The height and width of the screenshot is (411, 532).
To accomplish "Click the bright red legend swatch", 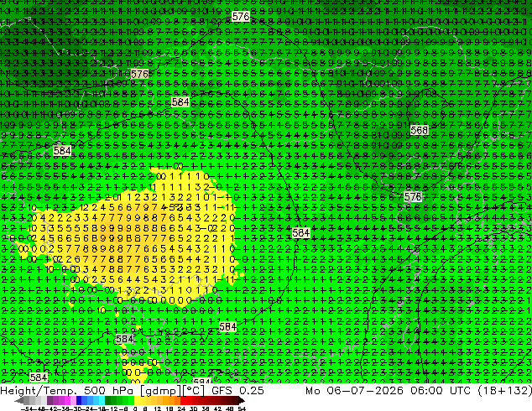I will (x=183, y=400).
